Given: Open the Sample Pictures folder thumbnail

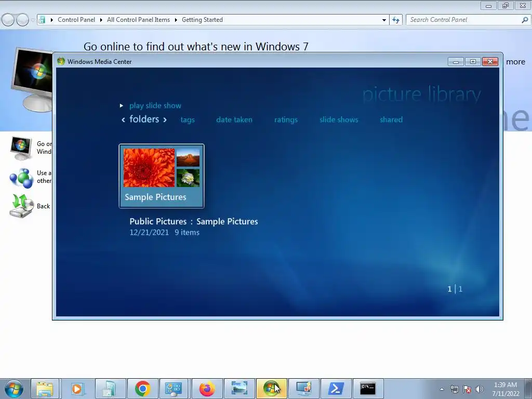Looking at the screenshot, I should click(162, 176).
